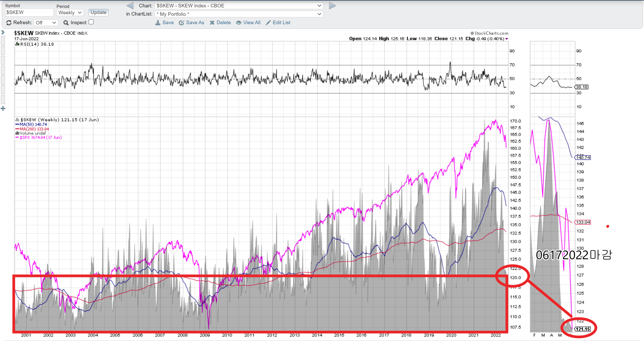Click the price change dropdown triangle near Chg

(507, 39)
